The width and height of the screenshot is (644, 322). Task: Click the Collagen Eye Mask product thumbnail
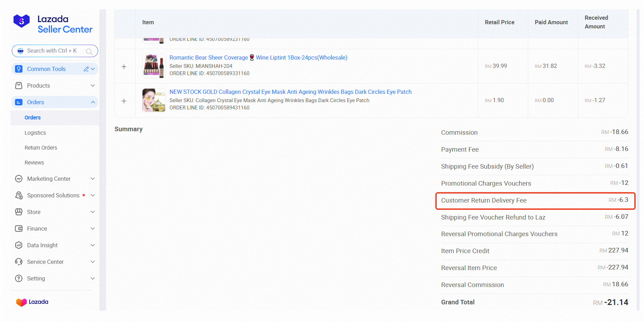click(154, 100)
